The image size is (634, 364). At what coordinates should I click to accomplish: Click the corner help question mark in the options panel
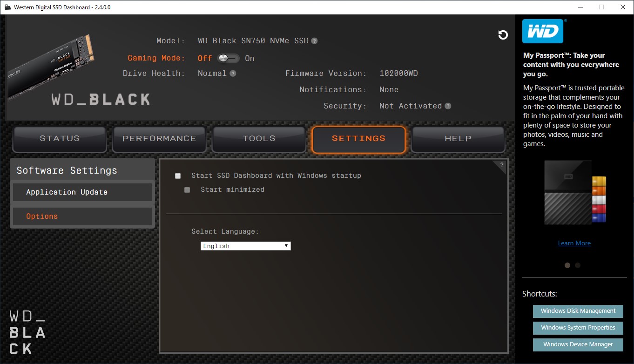tap(502, 165)
